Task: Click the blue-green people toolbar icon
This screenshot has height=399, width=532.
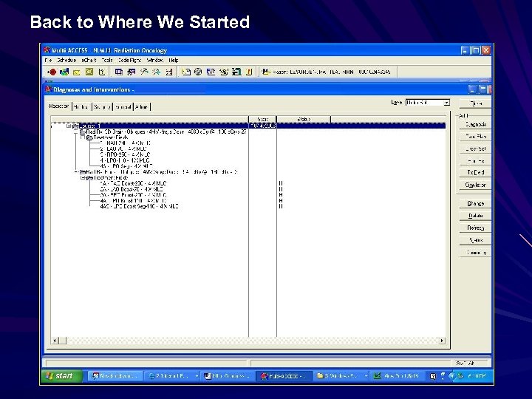Action: (64, 72)
